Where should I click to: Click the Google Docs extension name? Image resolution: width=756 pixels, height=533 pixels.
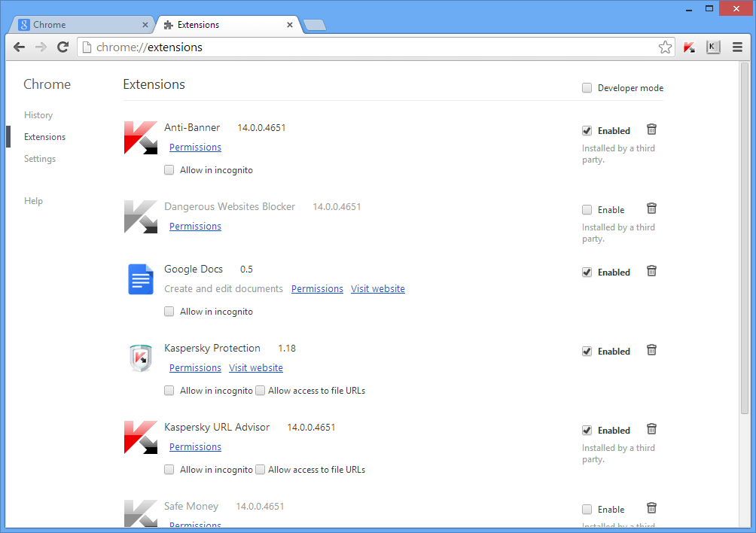click(194, 269)
